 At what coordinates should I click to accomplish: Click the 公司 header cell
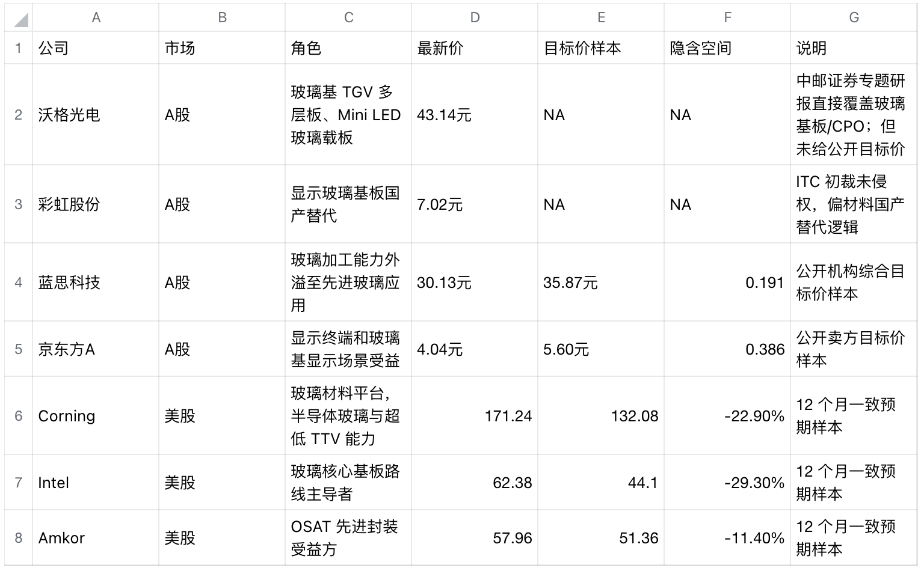point(96,48)
